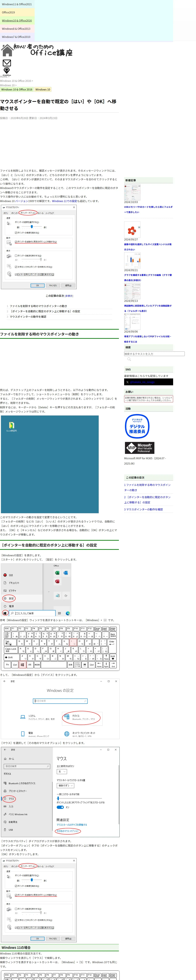
Task: Toggle ポインターの精度を高める checkbox in the first Mouse Properties image
Action: [x=16, y=233]
